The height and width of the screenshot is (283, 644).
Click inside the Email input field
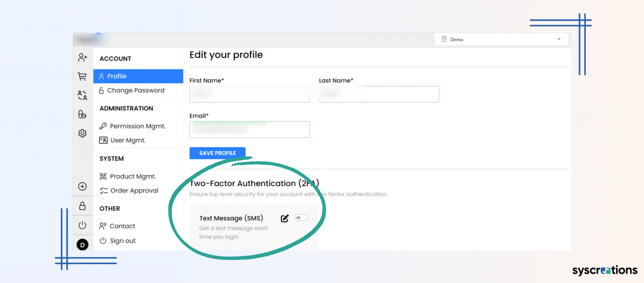(x=249, y=129)
